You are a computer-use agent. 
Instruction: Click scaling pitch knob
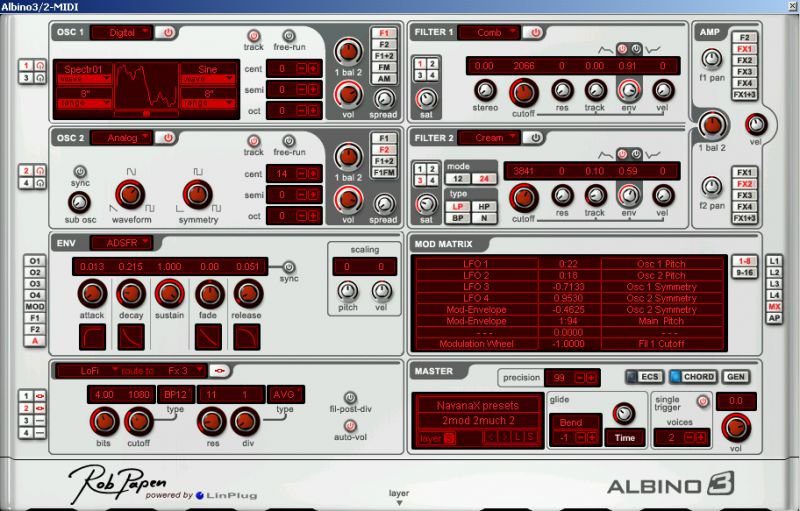[348, 291]
